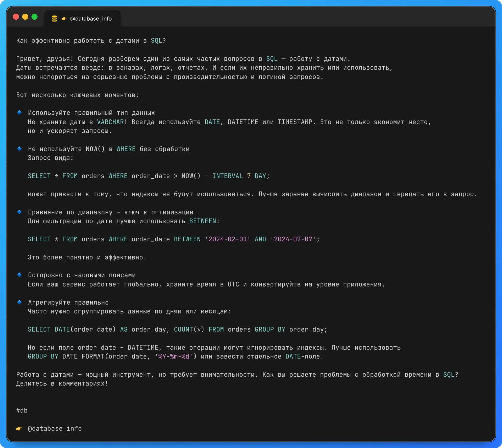The width and height of the screenshot is (502, 448).
Task: Click the blue diamond beside "Сравнение по диапазону"
Action: coord(19,212)
